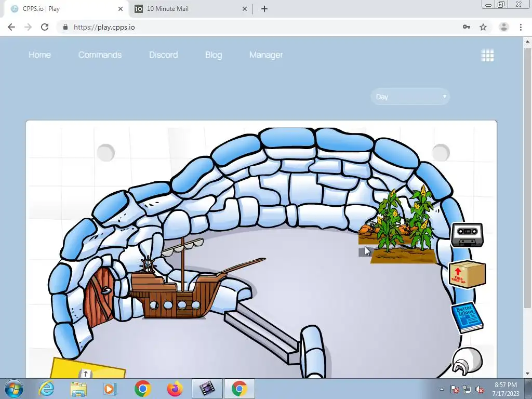The height and width of the screenshot is (399, 532).
Task: Open the Commands menu item
Action: point(100,55)
